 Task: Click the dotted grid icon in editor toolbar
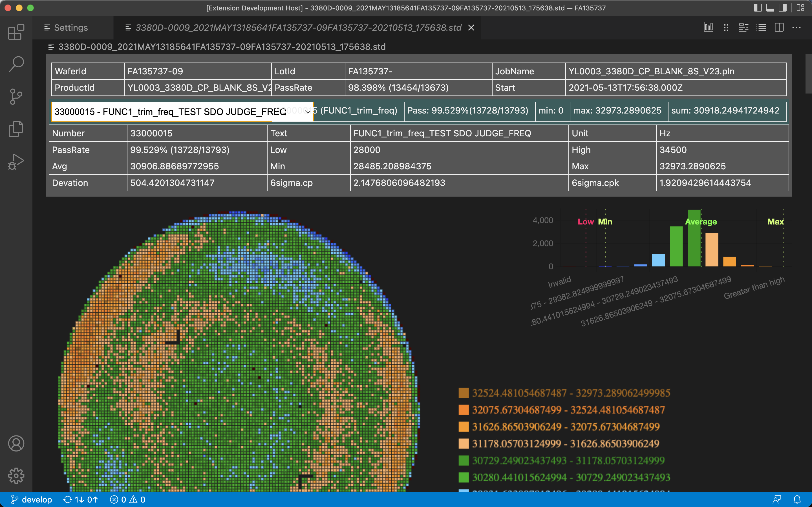point(726,28)
